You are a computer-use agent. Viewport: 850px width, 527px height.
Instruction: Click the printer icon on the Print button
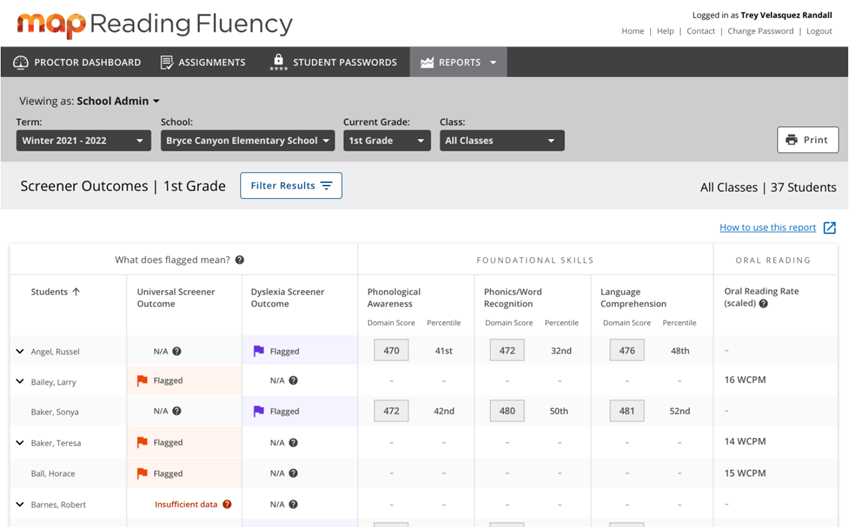click(791, 140)
